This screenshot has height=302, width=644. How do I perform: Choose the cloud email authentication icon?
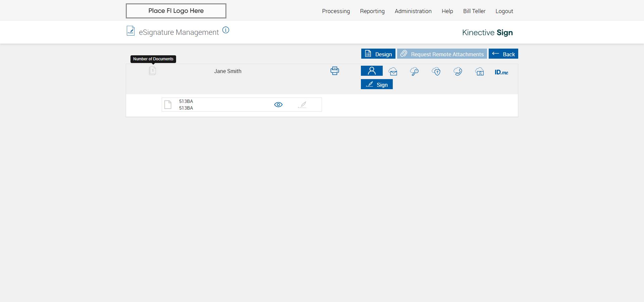click(x=393, y=71)
